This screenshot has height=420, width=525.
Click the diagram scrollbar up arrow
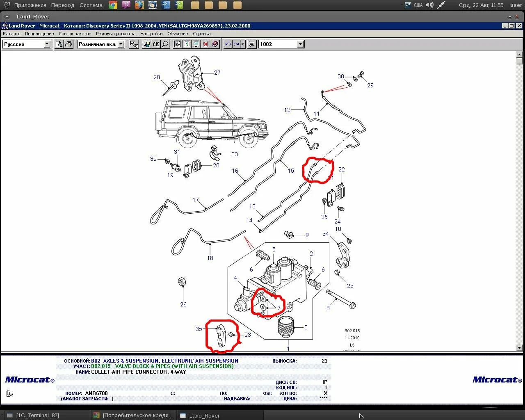point(520,54)
